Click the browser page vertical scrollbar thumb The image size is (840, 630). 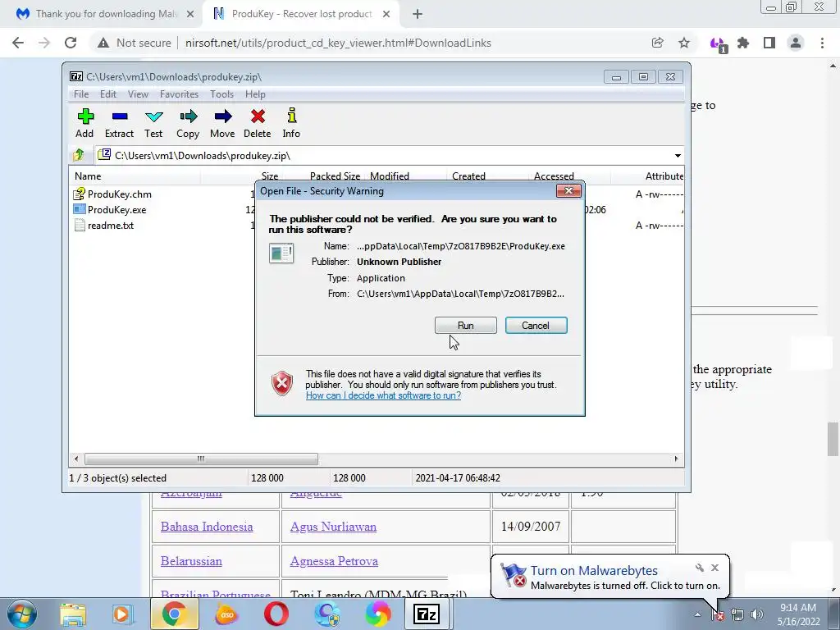pos(833,440)
